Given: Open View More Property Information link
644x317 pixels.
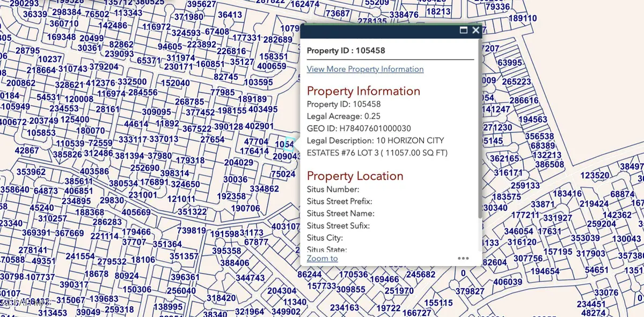Looking at the screenshot, I should tap(365, 69).
